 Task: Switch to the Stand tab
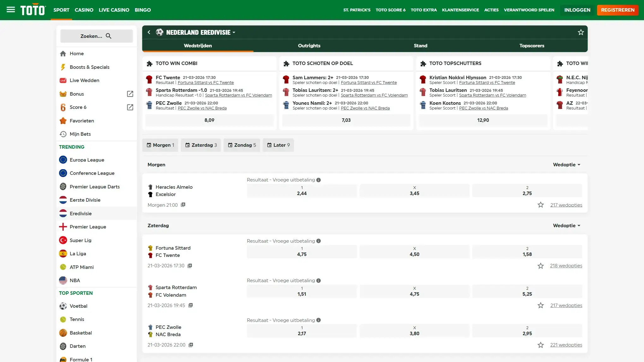[420, 46]
